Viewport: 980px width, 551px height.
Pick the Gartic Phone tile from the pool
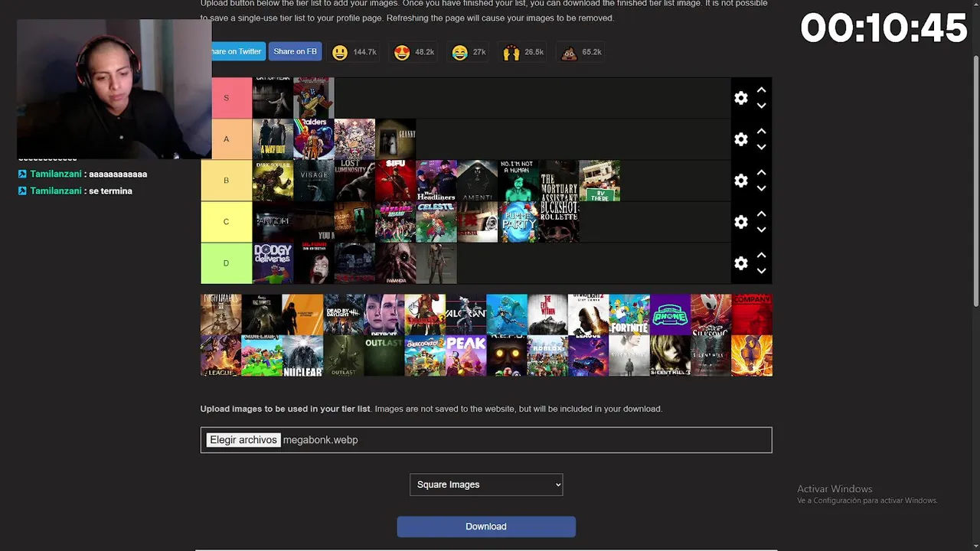tap(670, 315)
